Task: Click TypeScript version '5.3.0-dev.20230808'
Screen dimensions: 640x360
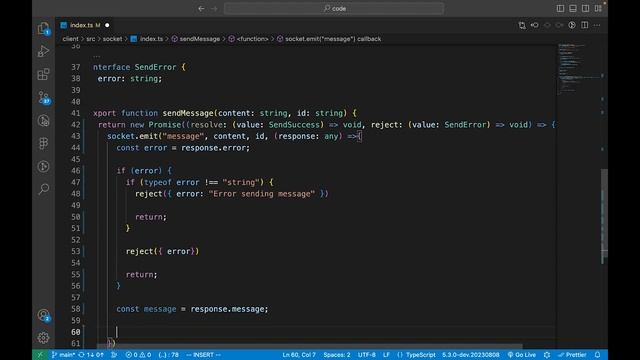Action: coord(470,355)
